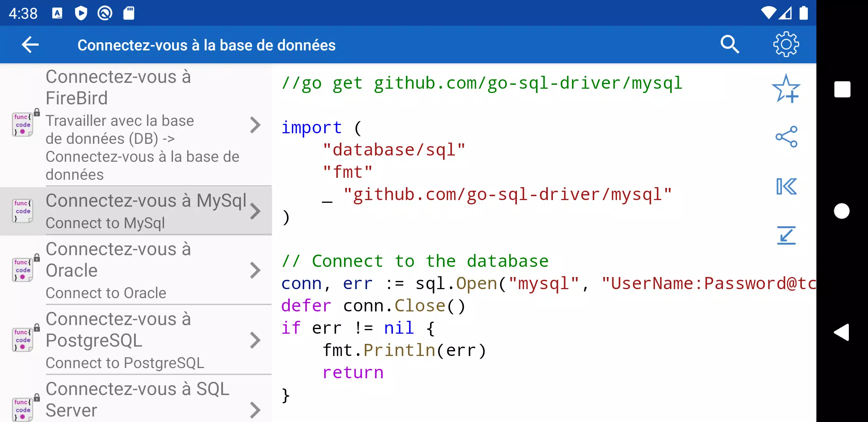The image size is (868, 422).
Task: Open settings via the gear icon
Action: click(786, 45)
